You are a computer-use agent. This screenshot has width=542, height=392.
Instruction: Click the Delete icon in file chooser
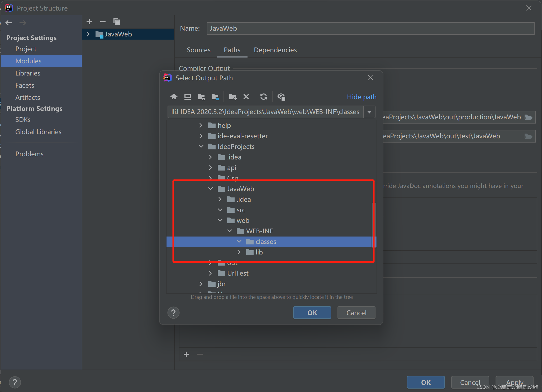tap(246, 97)
